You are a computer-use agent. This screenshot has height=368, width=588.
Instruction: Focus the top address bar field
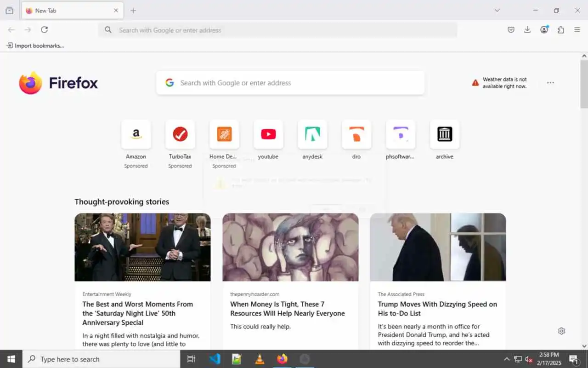point(278,30)
